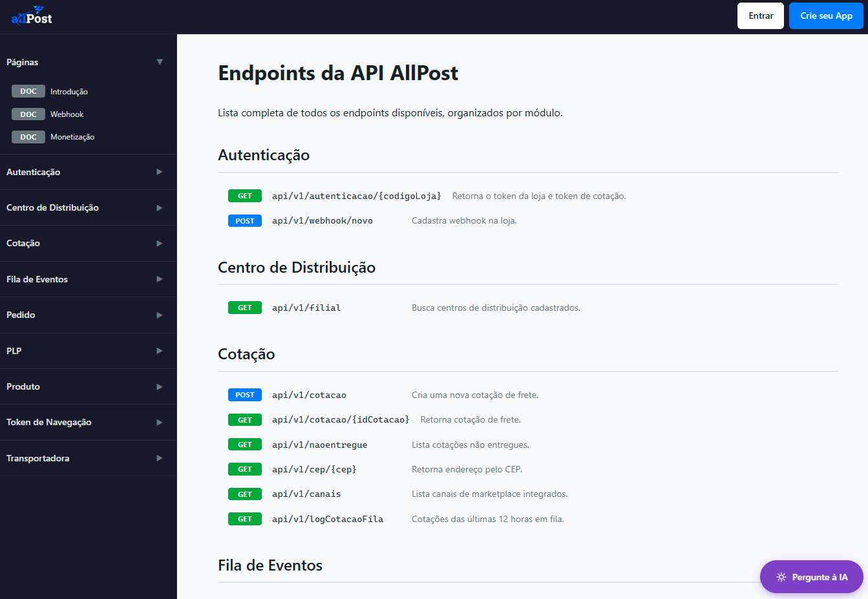
Task: Select Token de Navegação in the sidebar
Action: (x=49, y=422)
